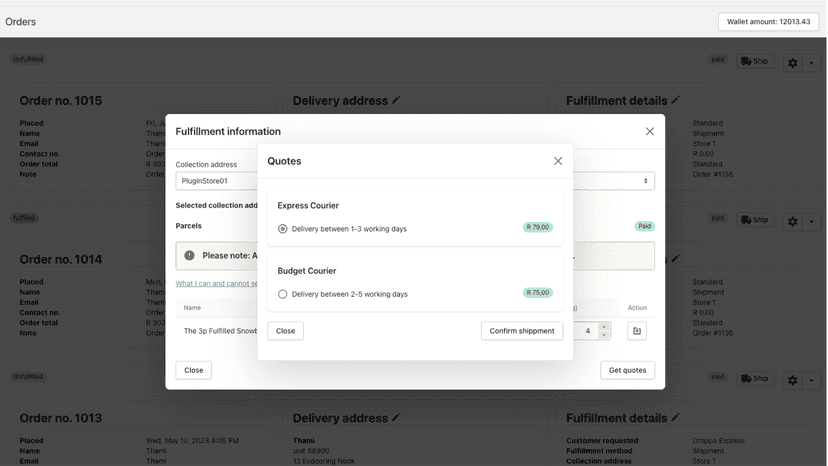Click the Close button in Quotes dialog
This screenshot has height=466, width=828.
pyautogui.click(x=285, y=331)
